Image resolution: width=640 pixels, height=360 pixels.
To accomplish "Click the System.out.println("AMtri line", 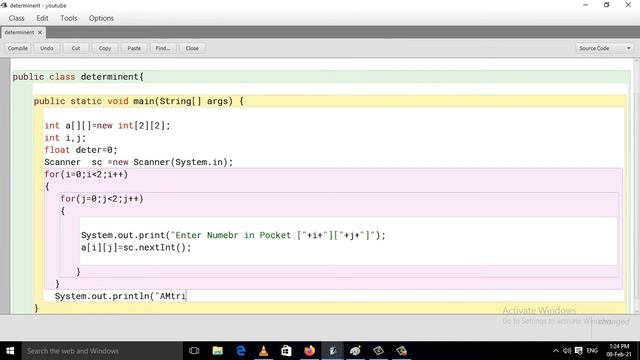I will pos(120,296).
